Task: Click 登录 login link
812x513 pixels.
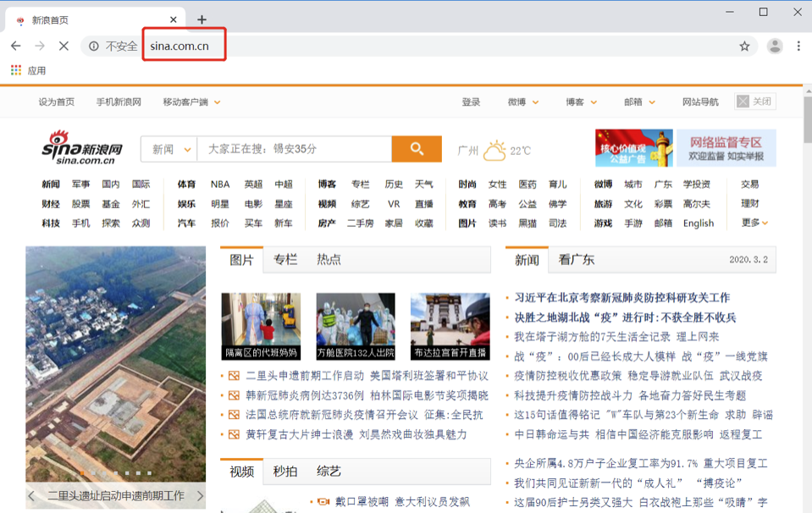Action: point(471,102)
